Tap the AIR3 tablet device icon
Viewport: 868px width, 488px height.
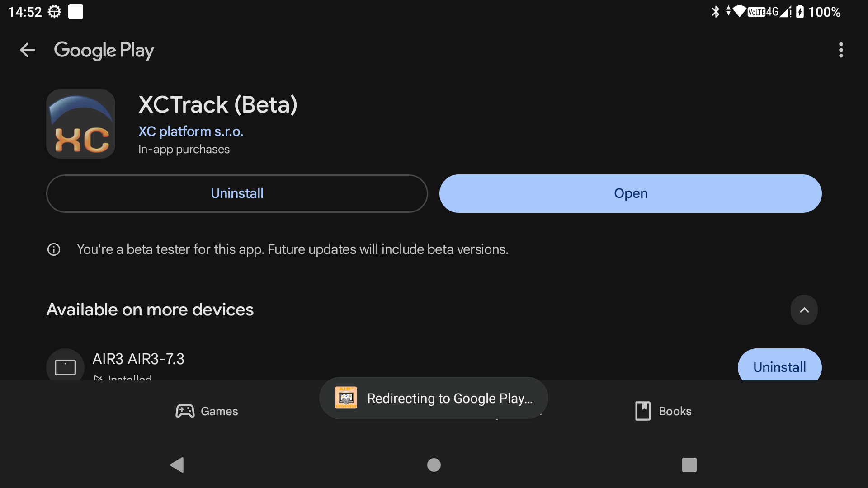click(66, 366)
